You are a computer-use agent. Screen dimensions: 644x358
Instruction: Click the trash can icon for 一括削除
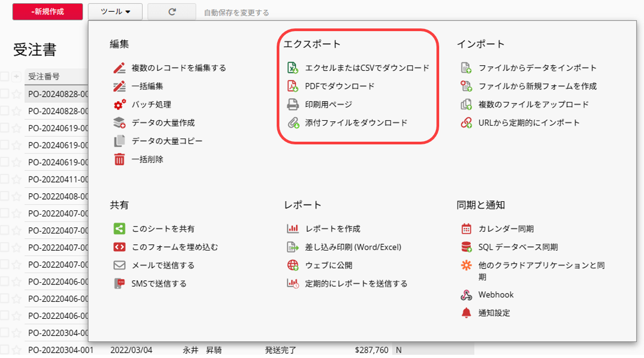119,159
